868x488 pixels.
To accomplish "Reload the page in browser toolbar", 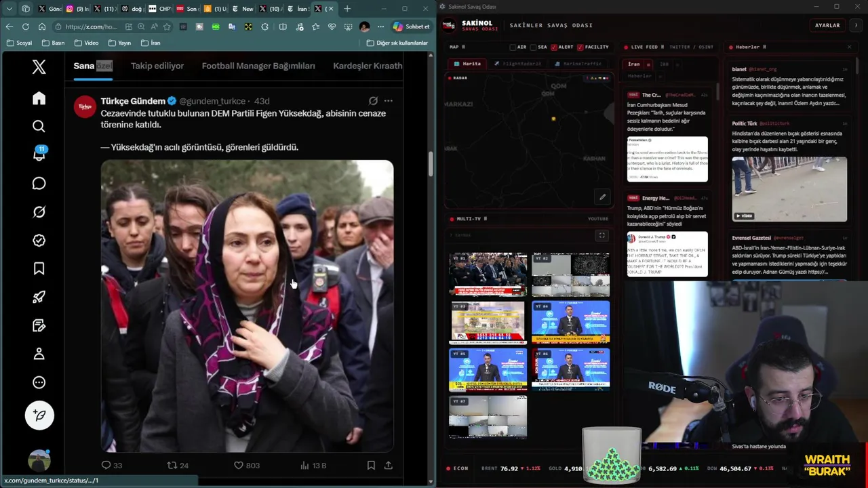I will point(25,26).
